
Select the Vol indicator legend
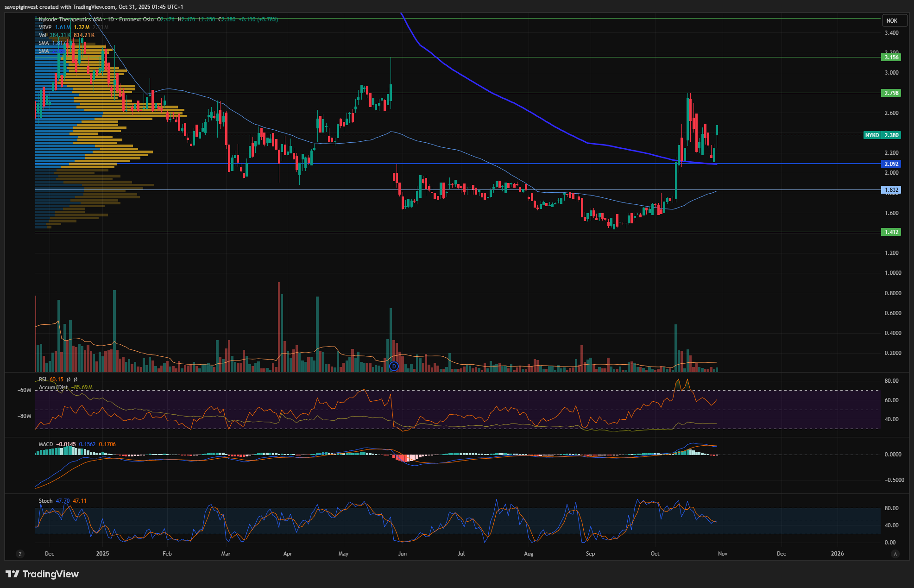pyautogui.click(x=43, y=35)
